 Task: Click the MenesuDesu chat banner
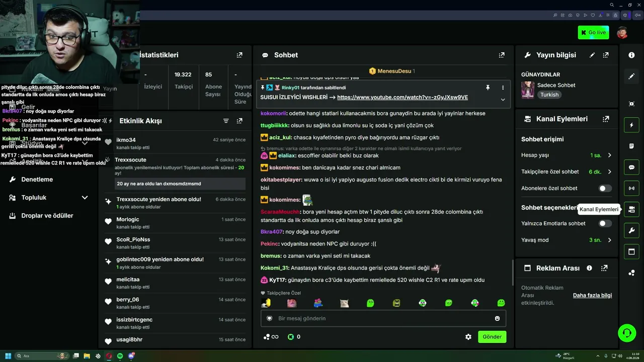click(392, 71)
